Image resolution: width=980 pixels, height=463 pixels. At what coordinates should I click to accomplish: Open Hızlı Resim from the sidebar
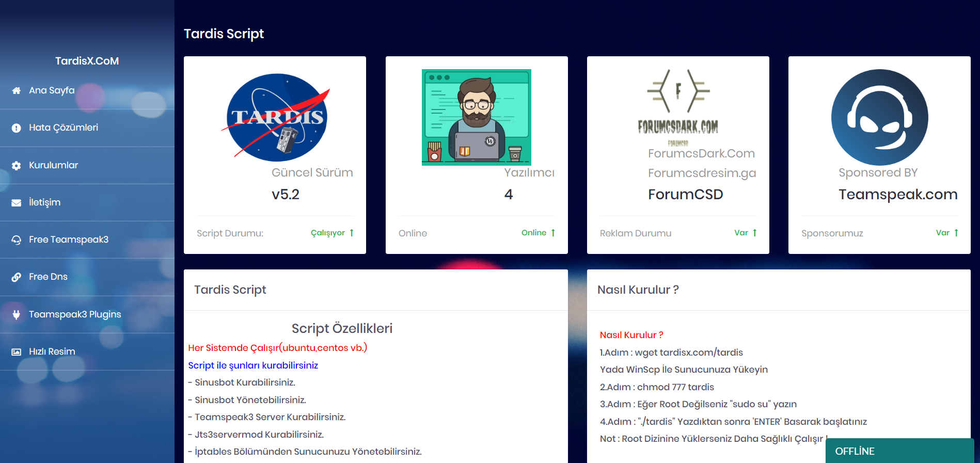point(87,352)
